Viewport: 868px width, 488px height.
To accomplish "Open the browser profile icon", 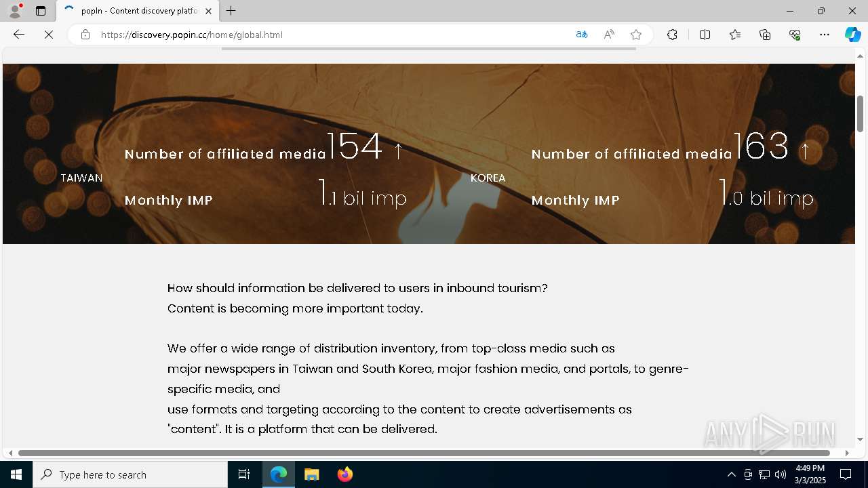I will point(15,11).
